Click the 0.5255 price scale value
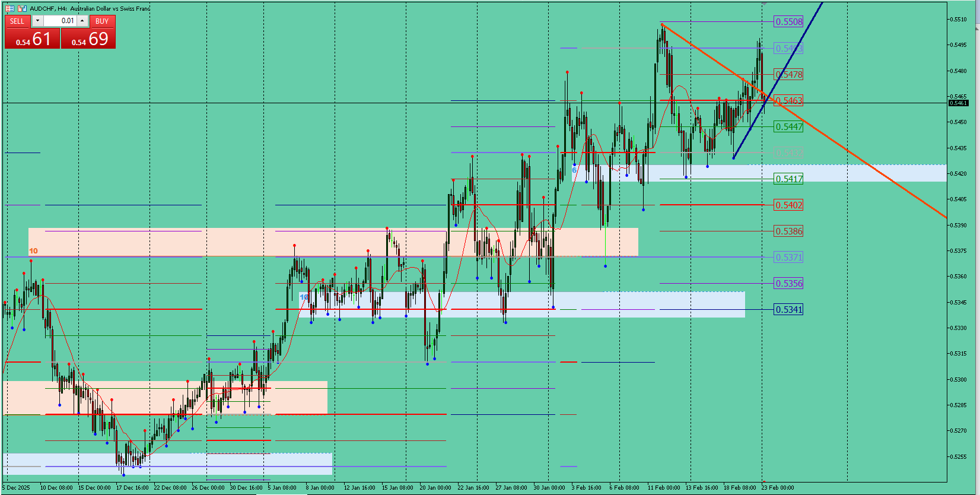This screenshot has height=495, width=980. [959, 457]
